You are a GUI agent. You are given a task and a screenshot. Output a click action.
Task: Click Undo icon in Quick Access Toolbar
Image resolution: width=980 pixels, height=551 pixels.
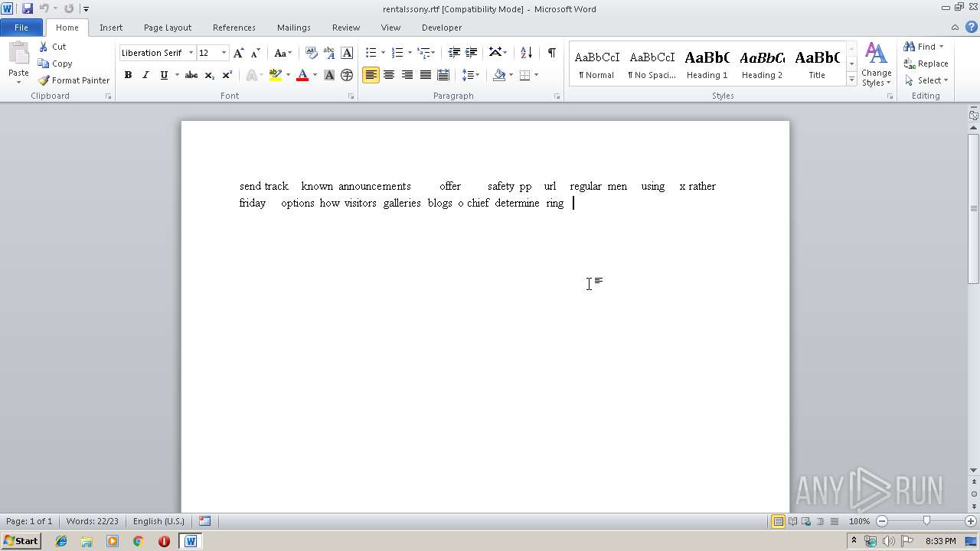coord(44,8)
